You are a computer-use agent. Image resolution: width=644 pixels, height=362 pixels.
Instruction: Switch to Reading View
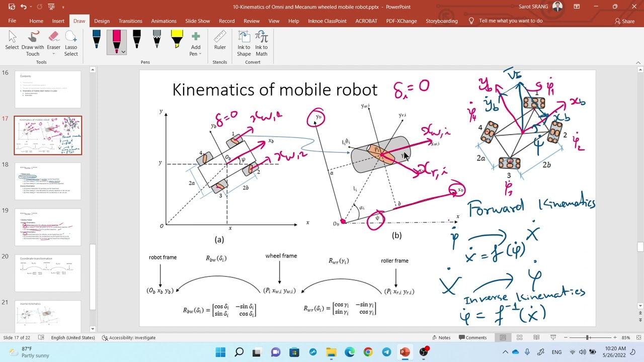coord(536,337)
